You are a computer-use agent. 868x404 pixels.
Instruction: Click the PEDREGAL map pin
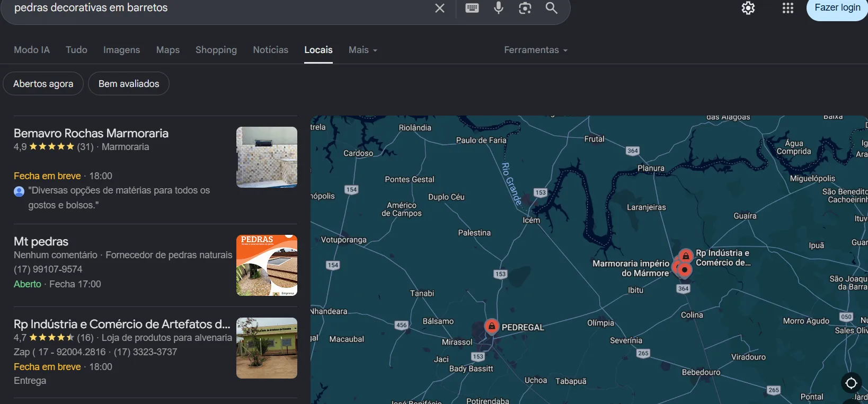coord(492,326)
